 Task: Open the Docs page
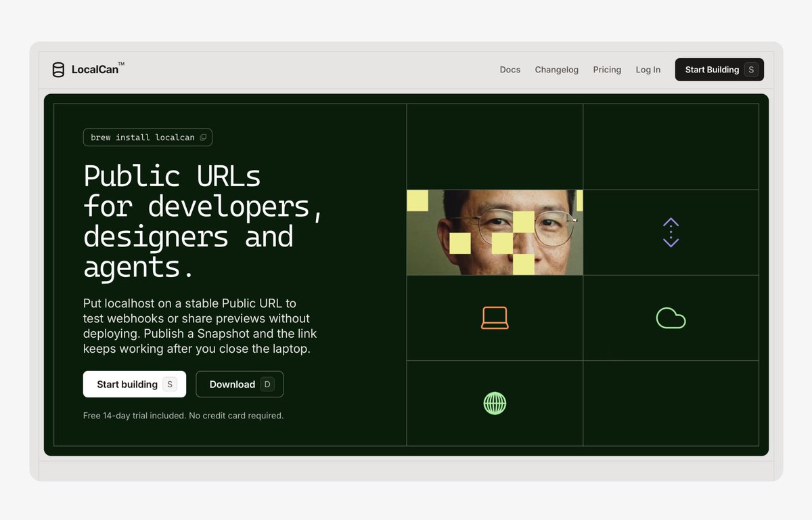pos(510,70)
